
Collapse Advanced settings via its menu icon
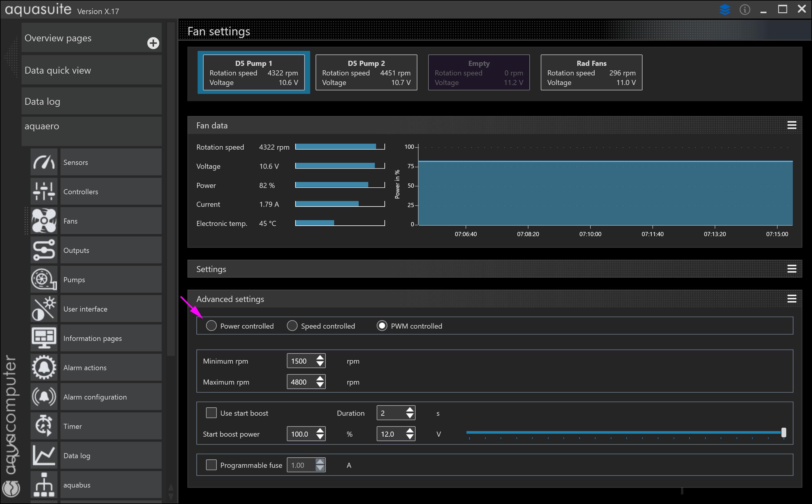coord(792,299)
